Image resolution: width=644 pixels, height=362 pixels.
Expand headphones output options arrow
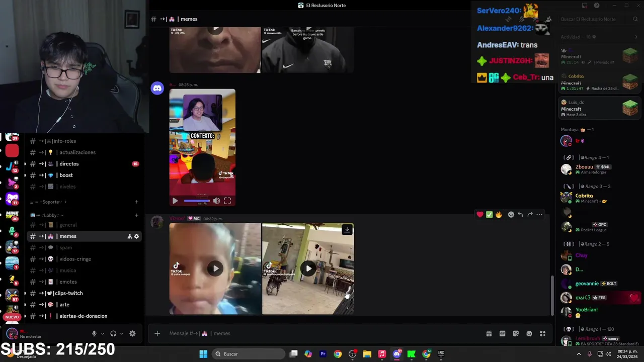pyautogui.click(x=122, y=333)
